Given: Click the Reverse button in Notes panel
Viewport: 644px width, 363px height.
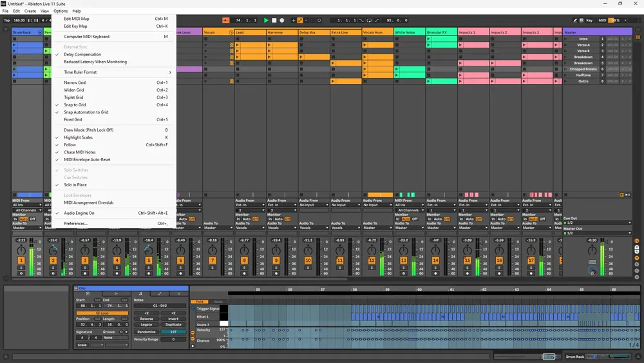Looking at the screenshot, I should [x=146, y=319].
